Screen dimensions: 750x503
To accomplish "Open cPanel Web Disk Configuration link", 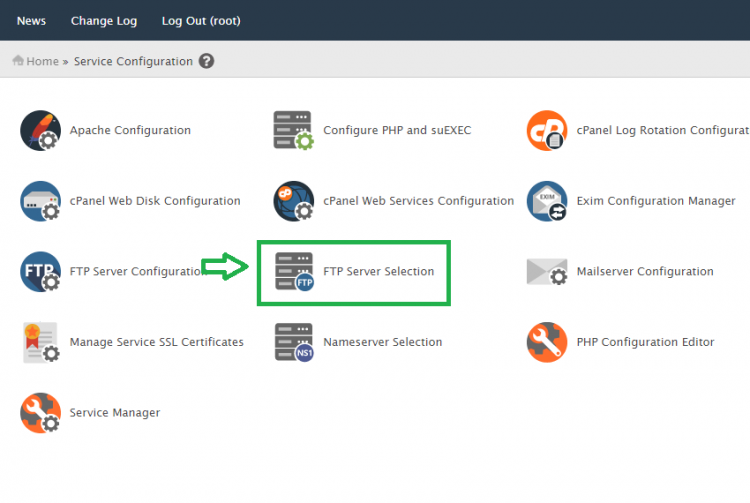I will [155, 201].
